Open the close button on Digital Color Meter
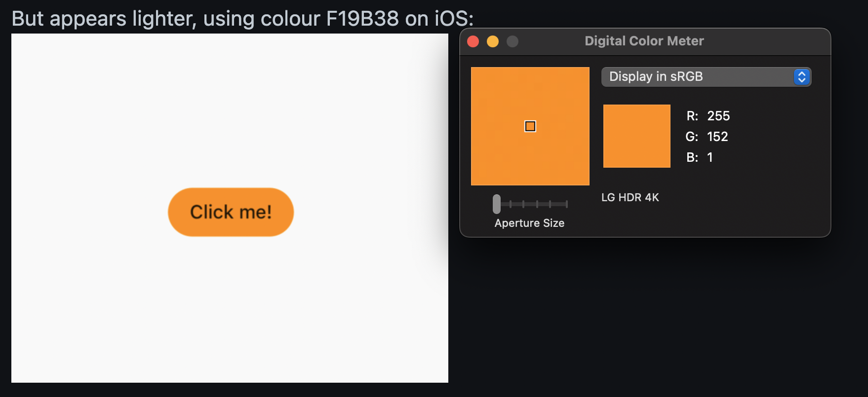 [473, 41]
